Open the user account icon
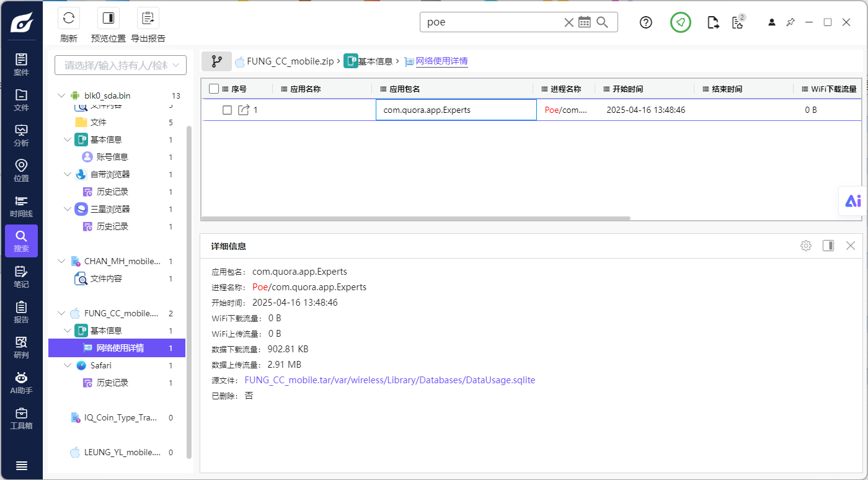868x480 pixels. pos(772,22)
